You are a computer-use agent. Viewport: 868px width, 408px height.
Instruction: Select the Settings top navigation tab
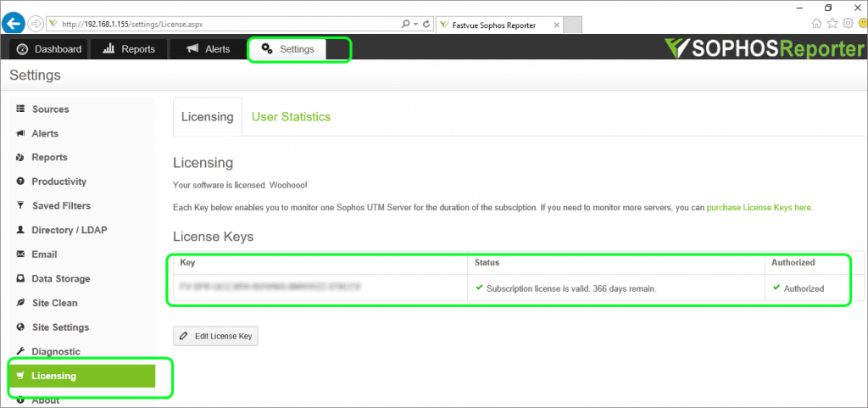pyautogui.click(x=288, y=48)
